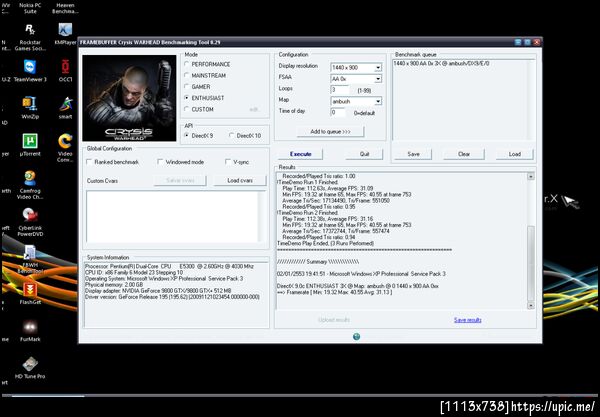This screenshot has height=417, width=600.
Task: Clear the benchmark queue
Action: click(x=464, y=154)
